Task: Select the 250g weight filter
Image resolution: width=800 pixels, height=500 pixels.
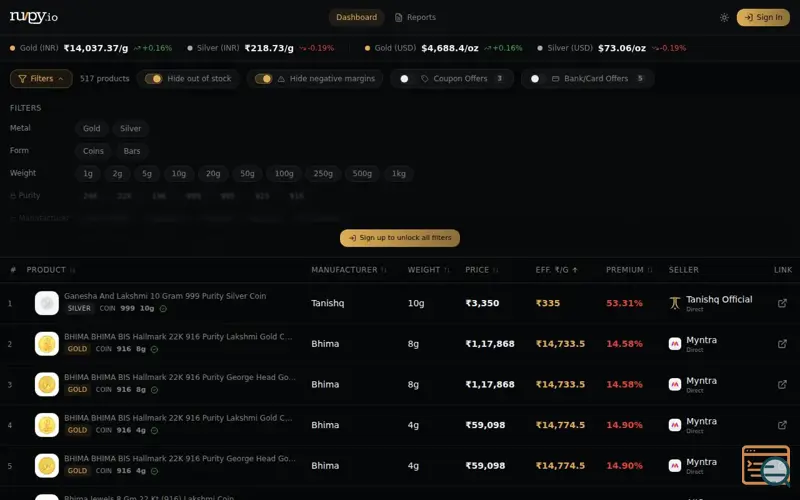Action: point(323,173)
